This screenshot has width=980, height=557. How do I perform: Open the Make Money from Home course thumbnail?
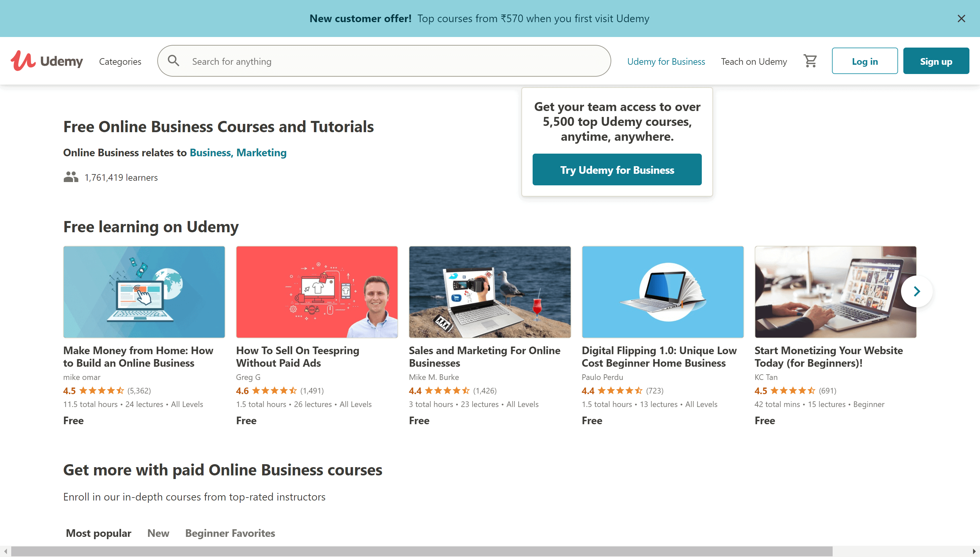144,292
